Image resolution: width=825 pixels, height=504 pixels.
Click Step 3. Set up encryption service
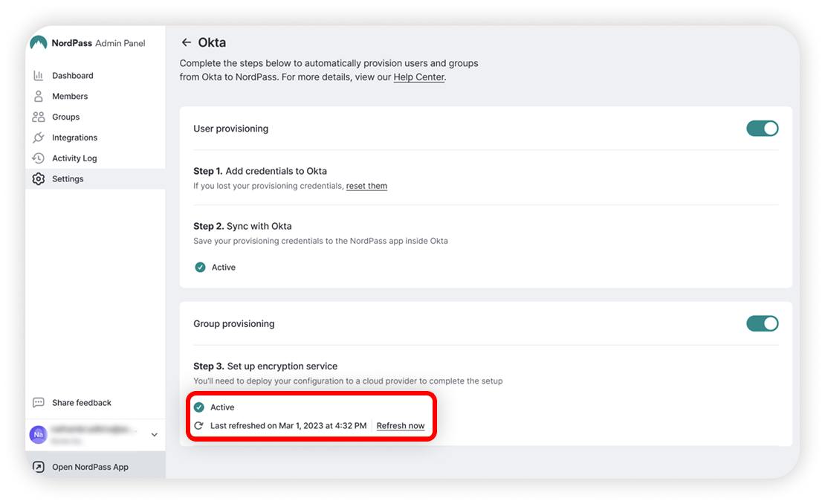click(x=265, y=366)
